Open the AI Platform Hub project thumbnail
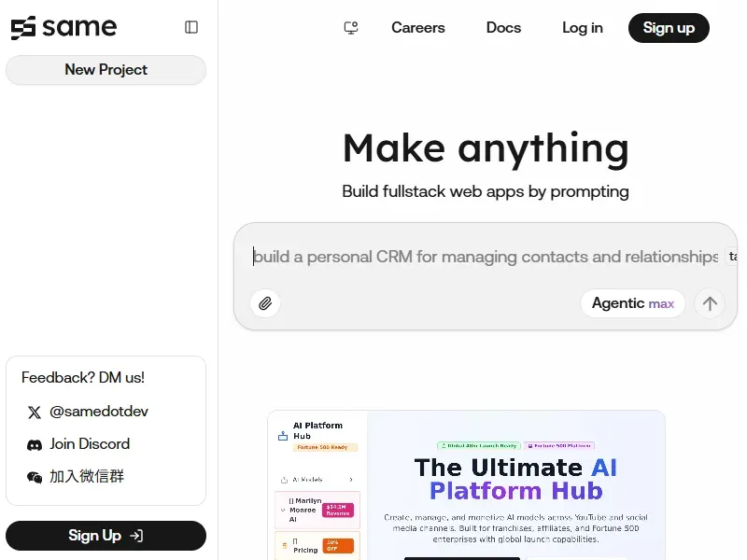 click(x=466, y=485)
